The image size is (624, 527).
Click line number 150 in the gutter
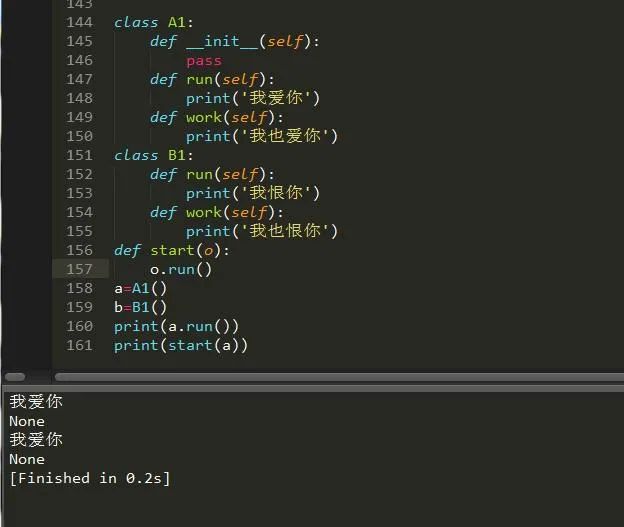[x=80, y=137]
